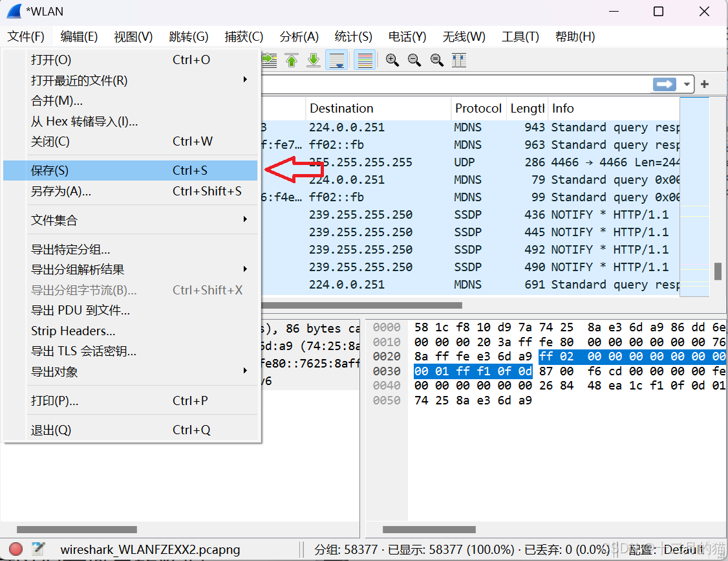Choose 另存为(A)... menu entry

coord(131,191)
